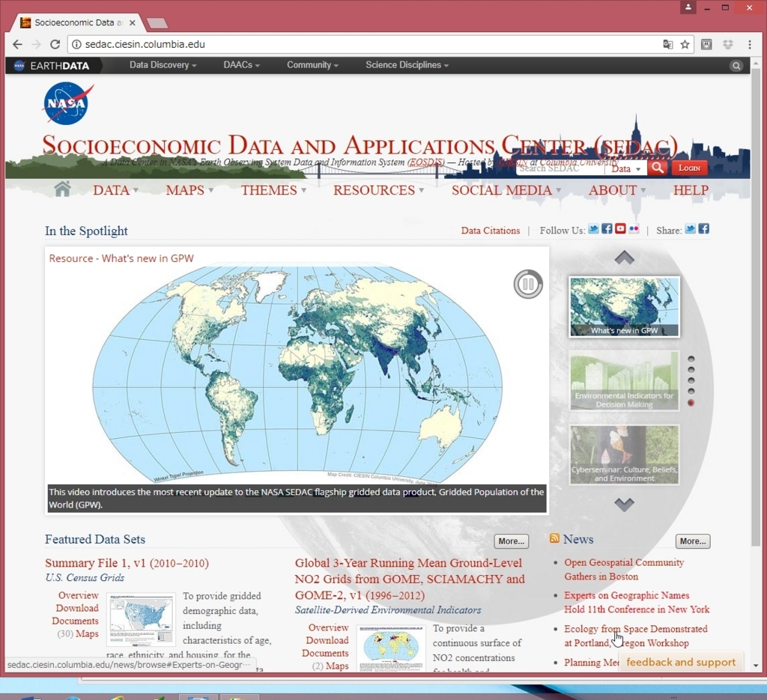This screenshot has width=767, height=700.
Task: Bookmark the page with the star icon
Action: point(685,44)
